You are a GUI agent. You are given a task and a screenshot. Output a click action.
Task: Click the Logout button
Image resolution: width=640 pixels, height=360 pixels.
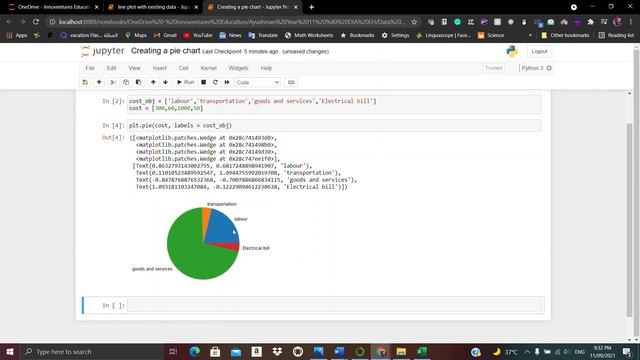click(539, 51)
